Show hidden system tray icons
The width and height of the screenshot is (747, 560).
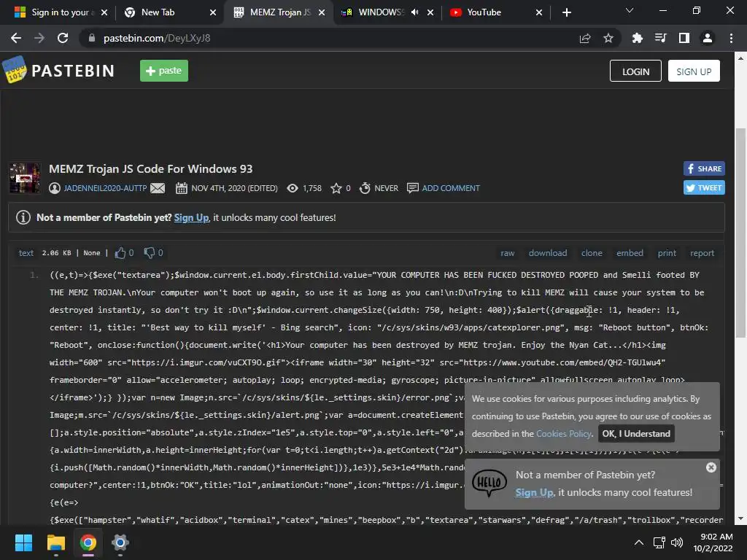click(639, 542)
